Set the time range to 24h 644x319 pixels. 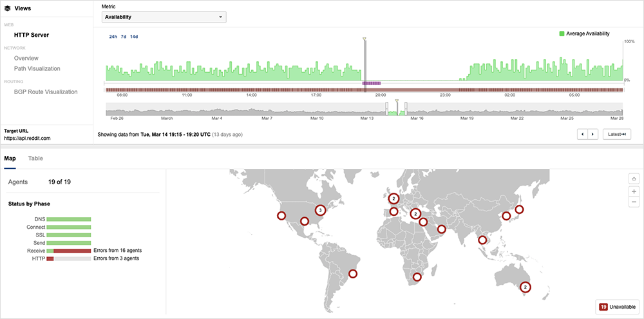click(x=113, y=37)
